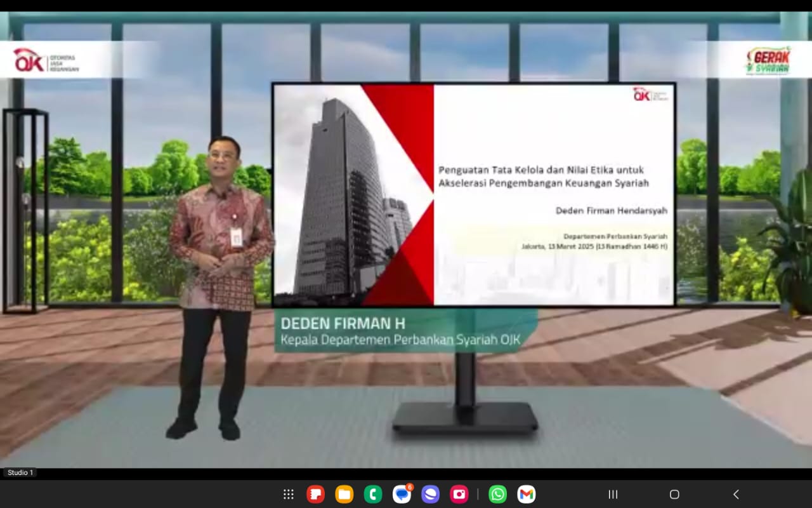Open the My Files folder app

344,494
